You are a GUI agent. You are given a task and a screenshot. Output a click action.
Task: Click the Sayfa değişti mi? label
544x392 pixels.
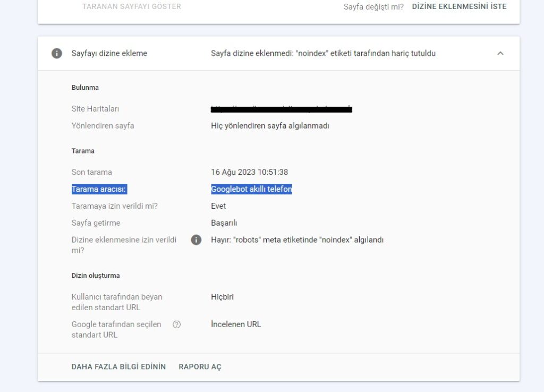click(x=375, y=6)
